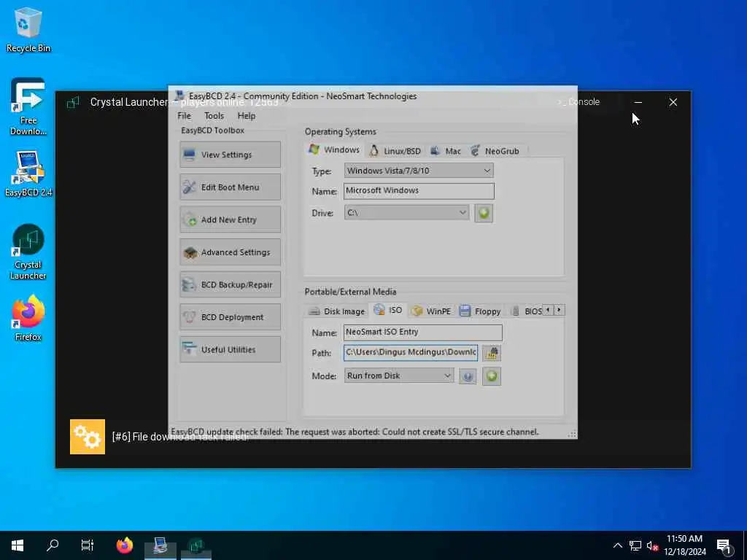The width and height of the screenshot is (747, 560).
Task: Open Advanced Settings in EasyBCD
Action: (230, 252)
